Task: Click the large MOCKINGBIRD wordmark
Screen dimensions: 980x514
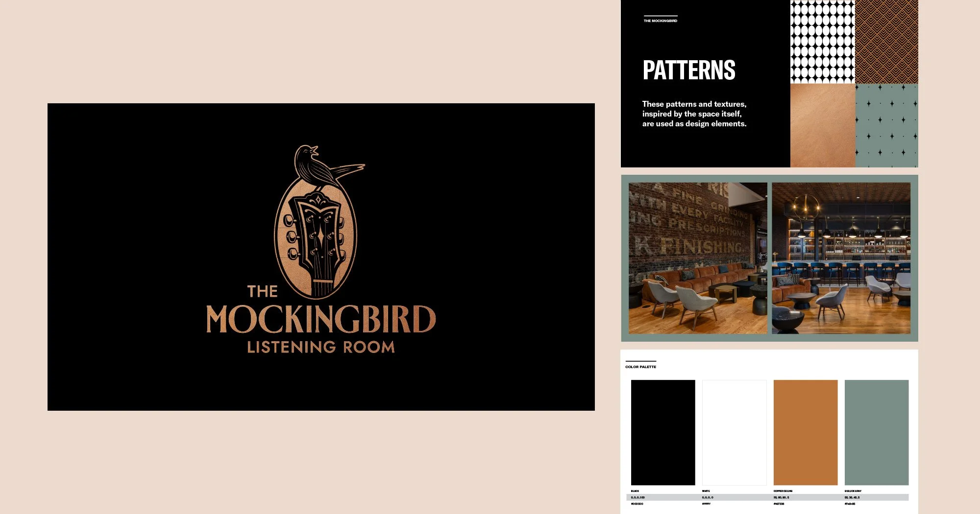Action: 321,319
